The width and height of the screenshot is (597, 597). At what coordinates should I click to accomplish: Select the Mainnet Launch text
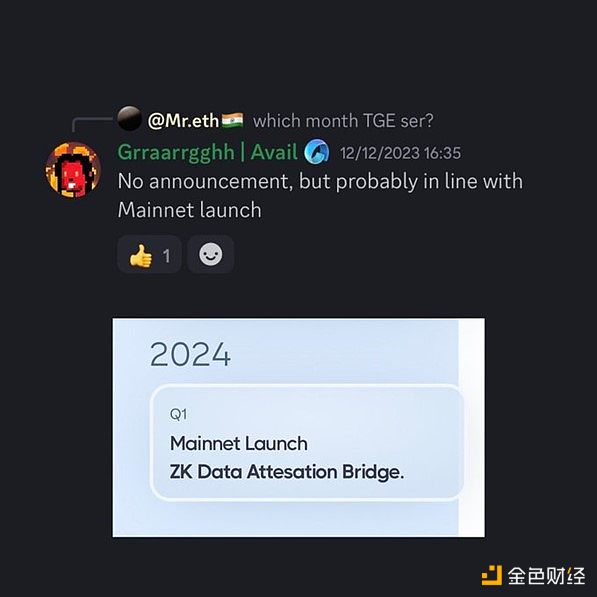click(x=239, y=444)
